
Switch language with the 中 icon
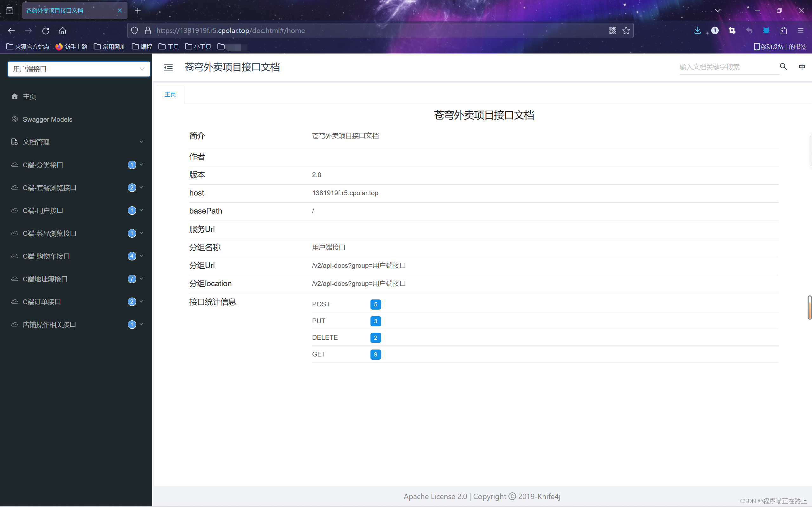[802, 67]
